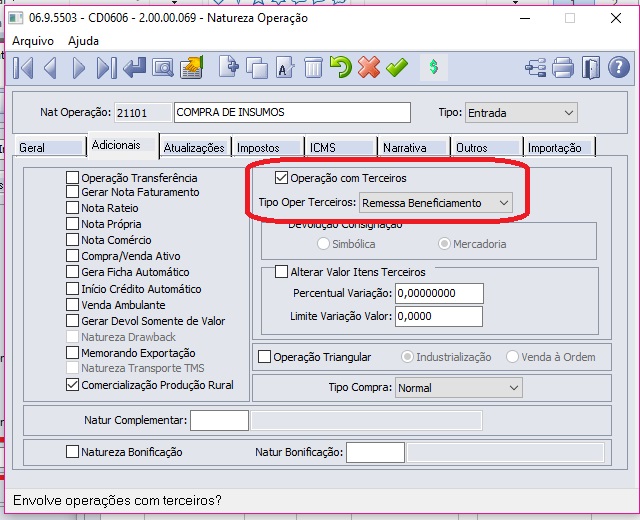640x520 pixels.
Task: Select the Venda à Ordem radio button
Action: 512,357
